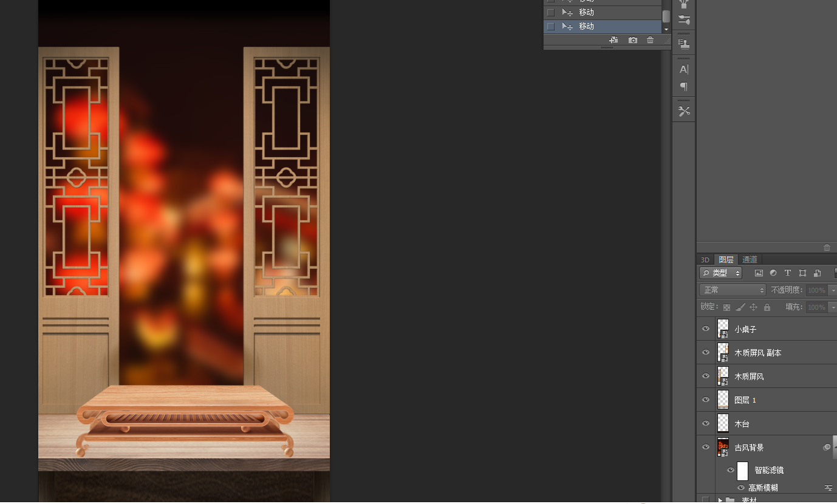This screenshot has height=504, width=837.
Task: Disable the 高斯模糊 filter eye icon
Action: click(x=741, y=488)
